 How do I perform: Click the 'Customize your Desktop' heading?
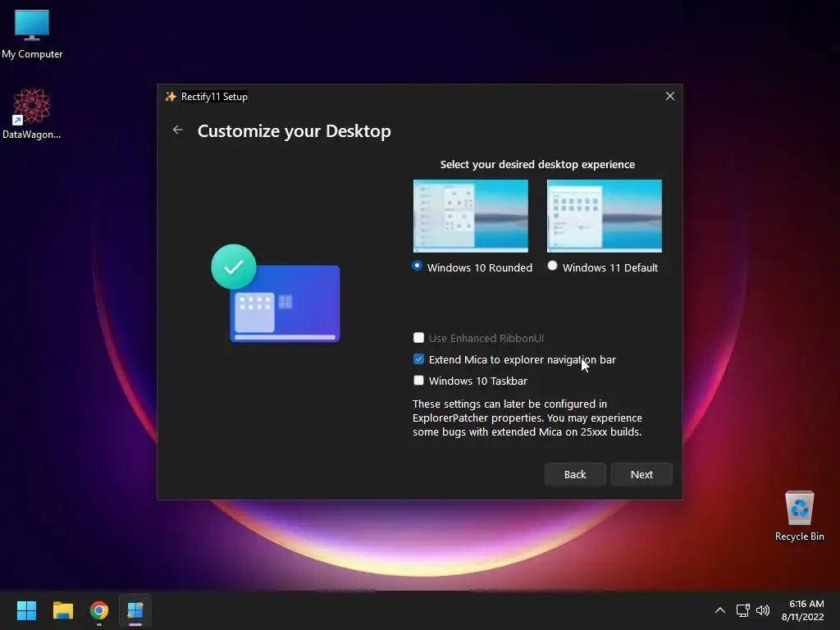click(x=294, y=130)
